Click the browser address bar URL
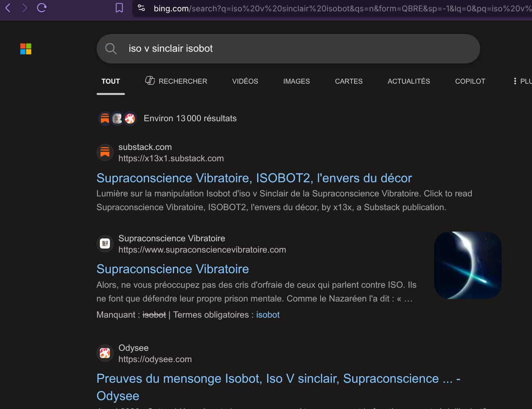 (342, 8)
